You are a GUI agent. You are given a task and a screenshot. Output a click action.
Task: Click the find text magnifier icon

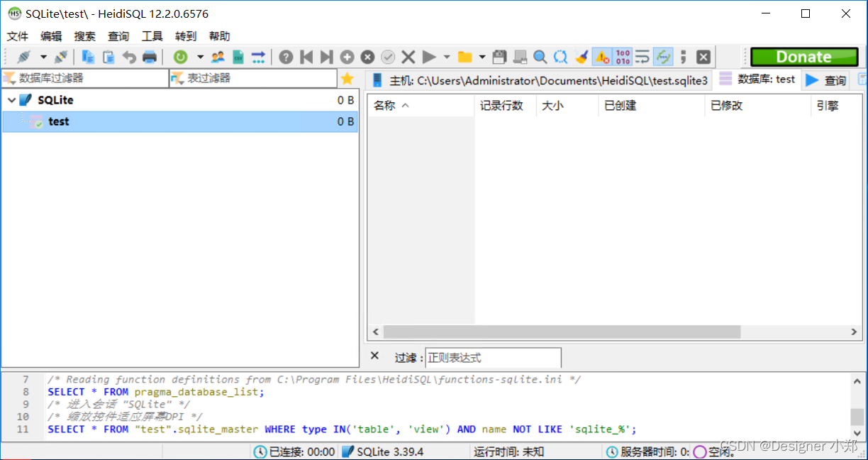coord(540,57)
